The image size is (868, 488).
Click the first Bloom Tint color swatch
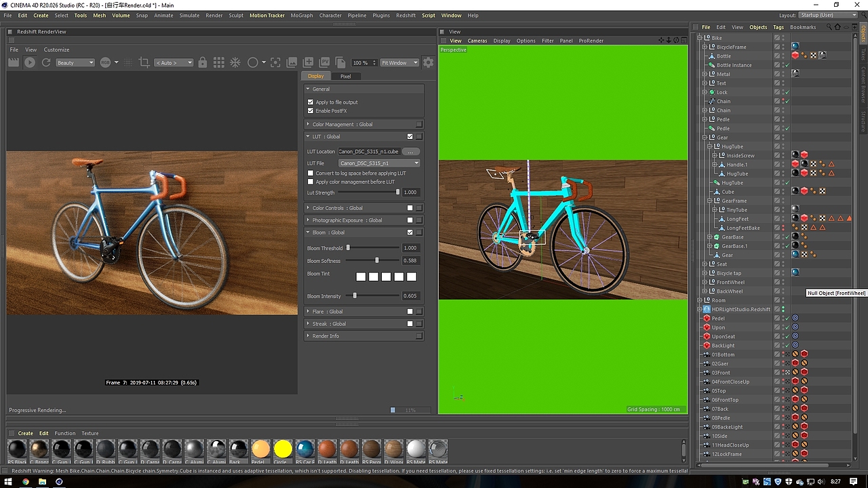[x=360, y=276]
